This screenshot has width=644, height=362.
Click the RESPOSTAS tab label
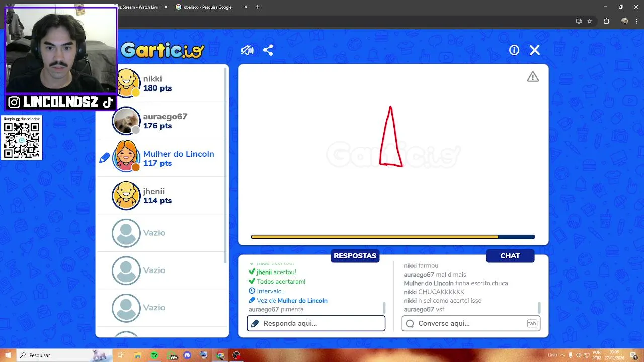(355, 256)
